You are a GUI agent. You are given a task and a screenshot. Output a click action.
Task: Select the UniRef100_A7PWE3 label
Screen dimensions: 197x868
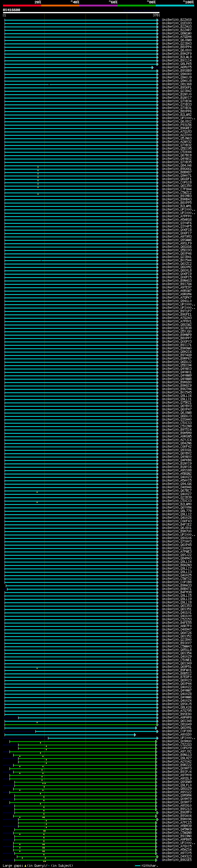[x=177, y=551]
